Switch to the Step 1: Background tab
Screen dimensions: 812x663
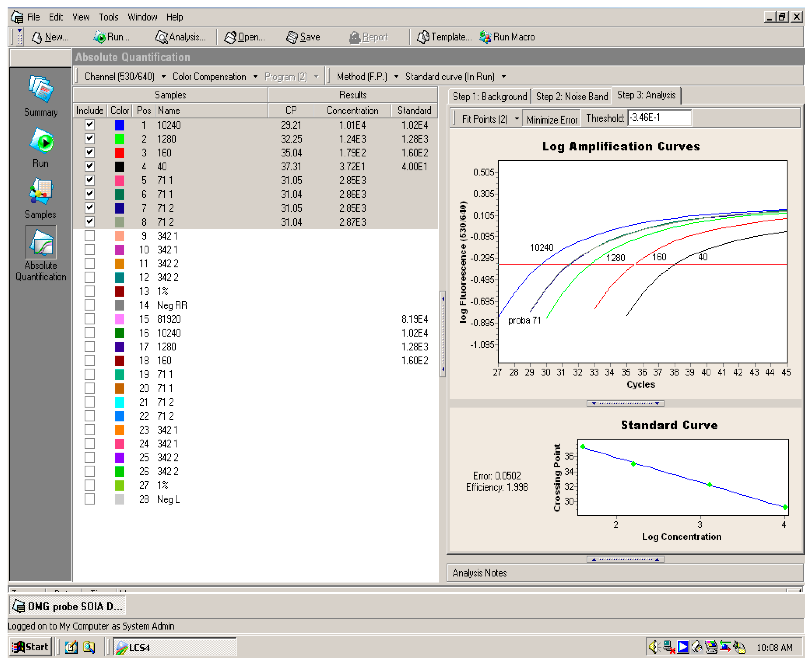491,96
